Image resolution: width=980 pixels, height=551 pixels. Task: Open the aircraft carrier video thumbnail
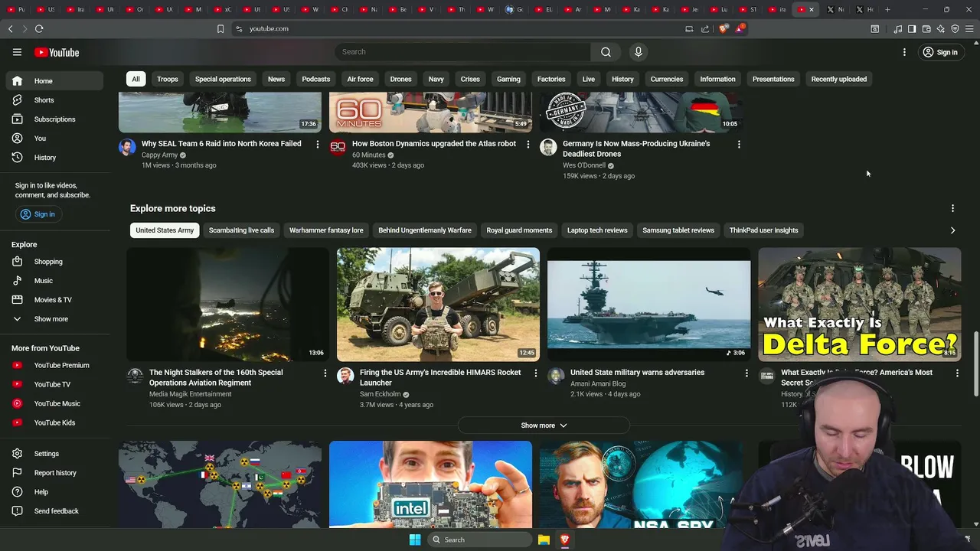(648, 304)
